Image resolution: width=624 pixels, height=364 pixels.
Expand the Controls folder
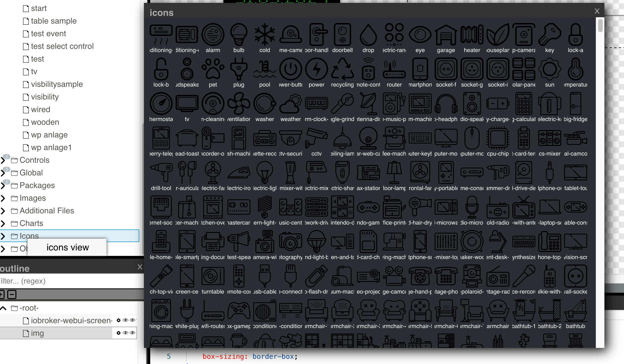pyautogui.click(x=3, y=160)
